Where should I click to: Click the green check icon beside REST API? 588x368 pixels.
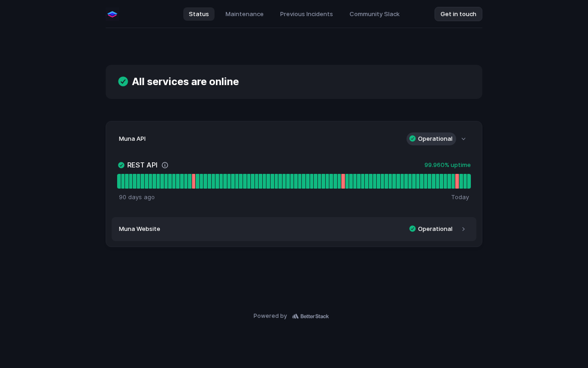click(x=121, y=165)
